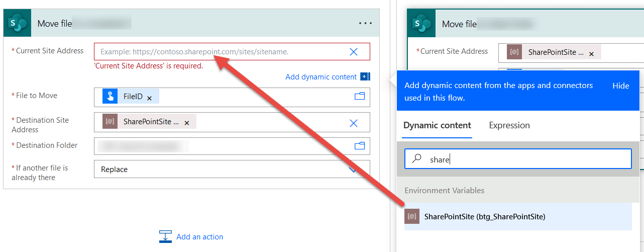Open folder picker for Destination Folder

(360, 146)
